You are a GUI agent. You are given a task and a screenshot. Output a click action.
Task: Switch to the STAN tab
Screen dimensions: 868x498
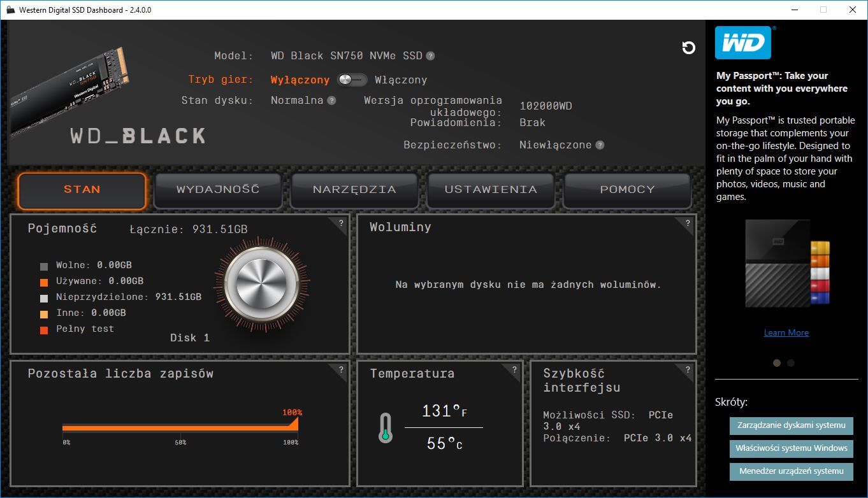point(82,190)
